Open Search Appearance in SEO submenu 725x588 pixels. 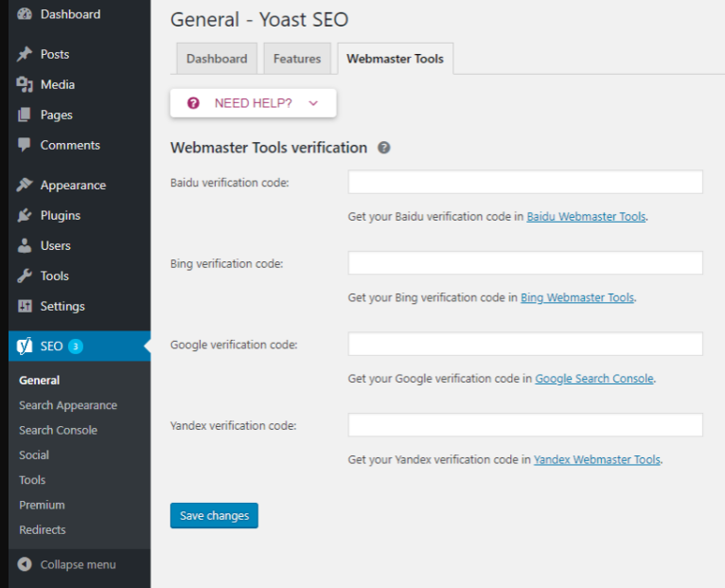click(68, 405)
